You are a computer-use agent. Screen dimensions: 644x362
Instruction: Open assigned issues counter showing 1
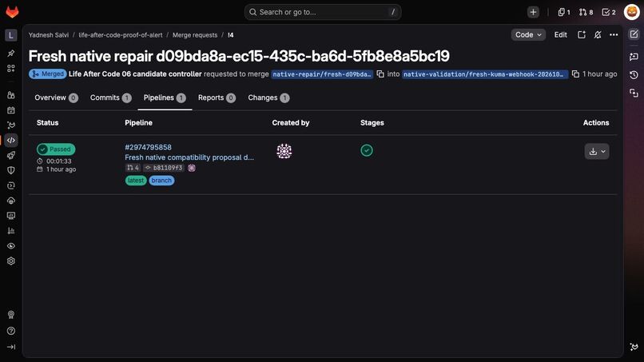pyautogui.click(x=564, y=12)
